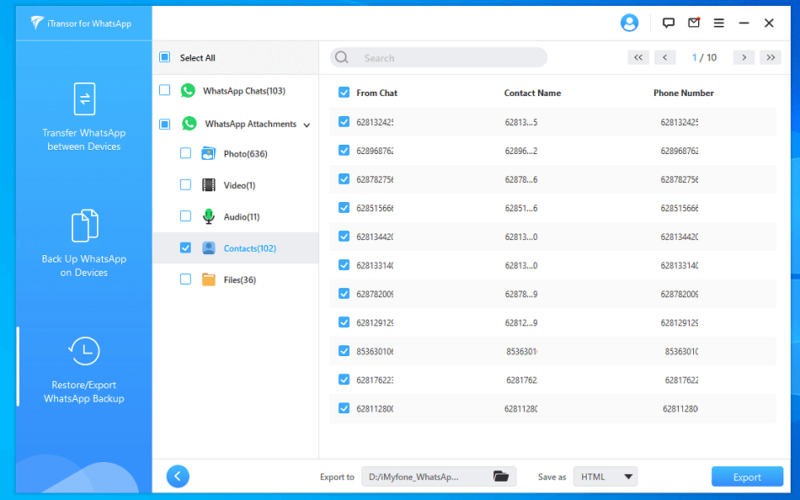Viewport: 800px width, 500px height.
Task: Click the Contacts category person icon
Action: pos(208,248)
